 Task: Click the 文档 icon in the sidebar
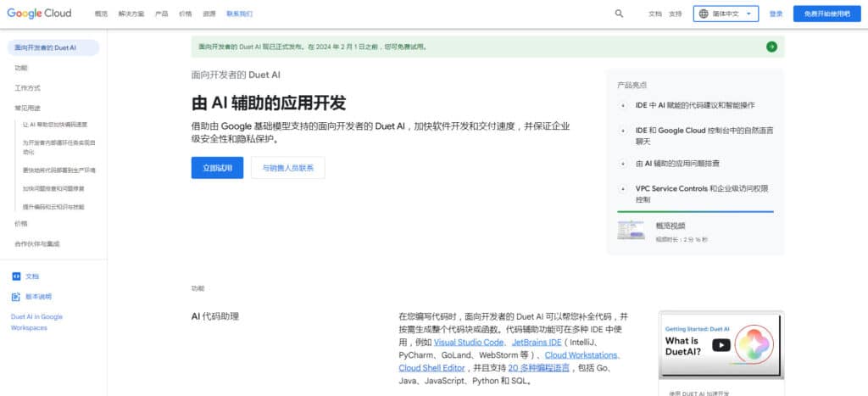(16, 276)
